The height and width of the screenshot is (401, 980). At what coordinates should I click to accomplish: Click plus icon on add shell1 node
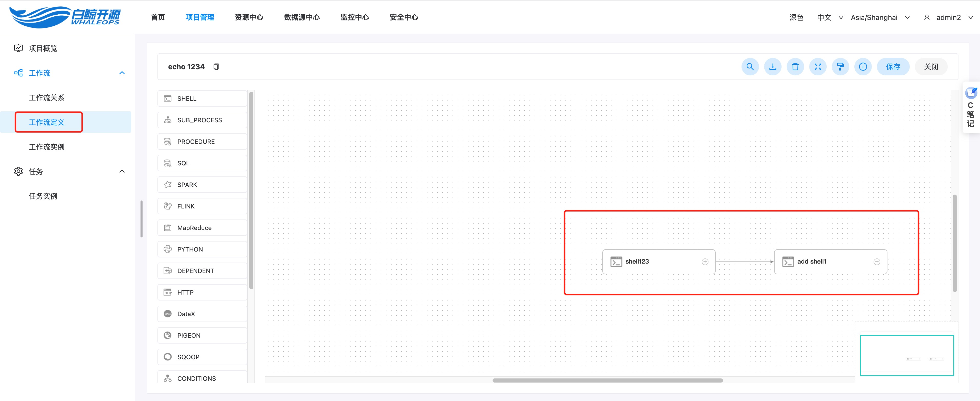876,261
